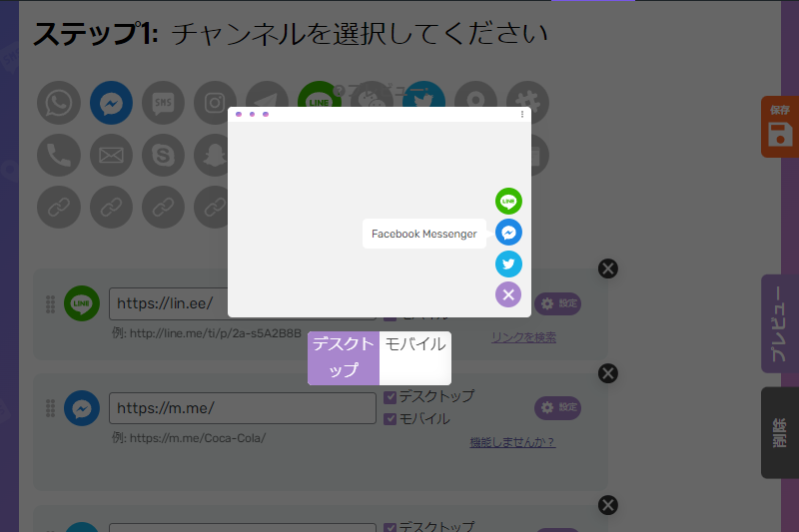Grab the drag handle of the Messenger row

pyautogui.click(x=51, y=408)
